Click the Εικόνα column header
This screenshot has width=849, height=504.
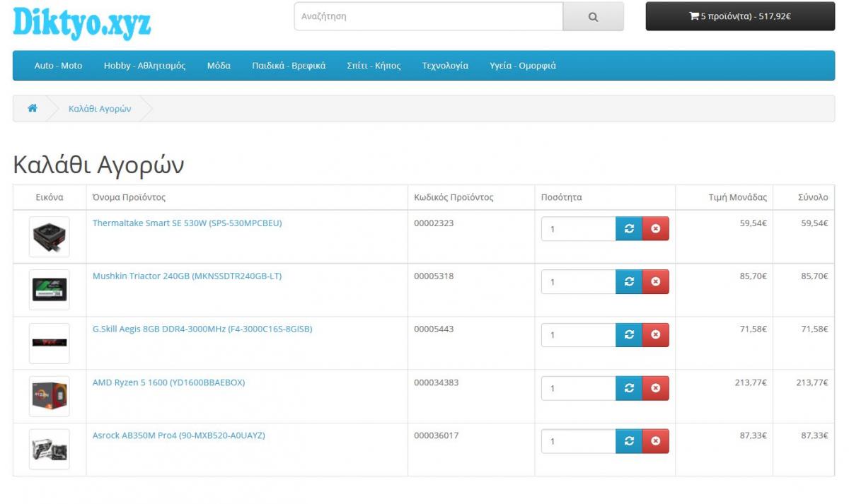[x=50, y=197]
